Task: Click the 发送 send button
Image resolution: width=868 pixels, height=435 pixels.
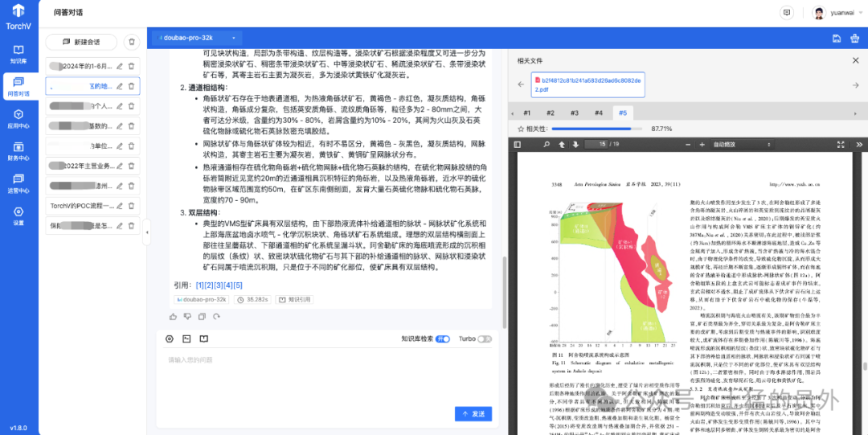Action: click(x=473, y=414)
